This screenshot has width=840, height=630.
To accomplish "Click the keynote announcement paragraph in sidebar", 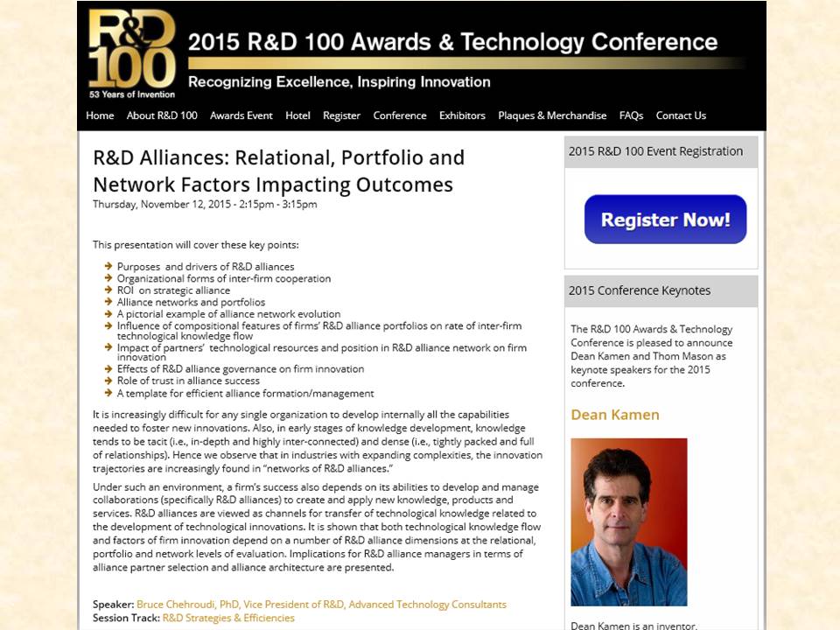I will click(651, 356).
